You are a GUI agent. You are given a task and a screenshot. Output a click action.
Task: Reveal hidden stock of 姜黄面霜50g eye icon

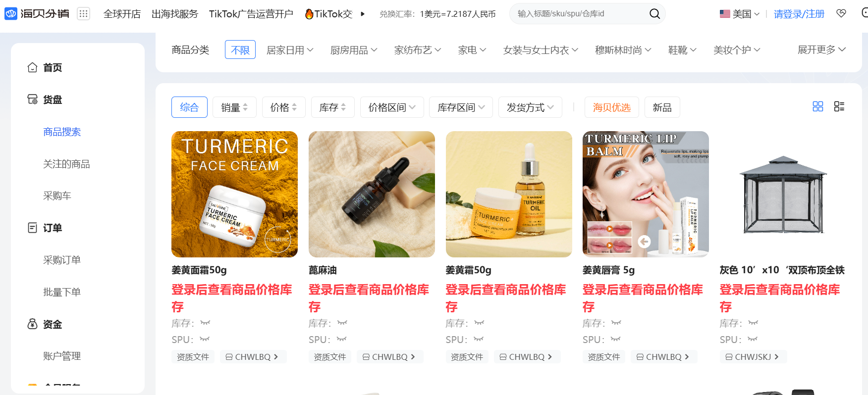coord(205,323)
